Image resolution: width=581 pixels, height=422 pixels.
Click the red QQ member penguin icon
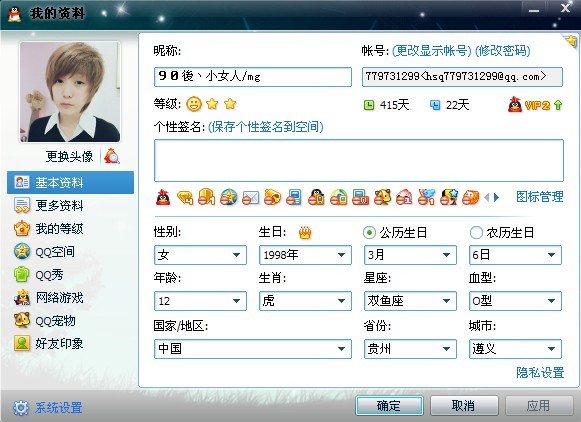pos(163,197)
